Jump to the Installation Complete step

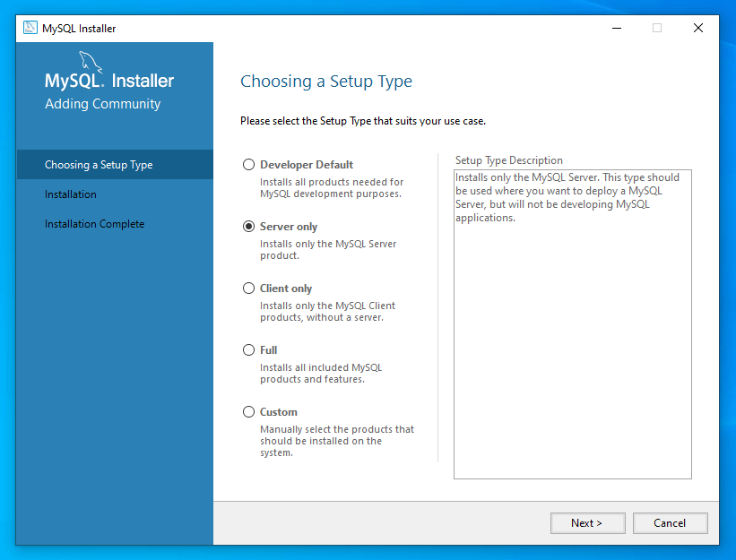tap(94, 224)
